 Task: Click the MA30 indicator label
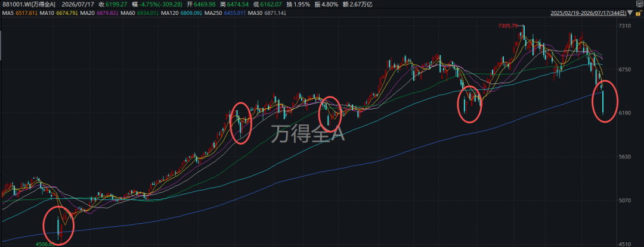click(255, 14)
